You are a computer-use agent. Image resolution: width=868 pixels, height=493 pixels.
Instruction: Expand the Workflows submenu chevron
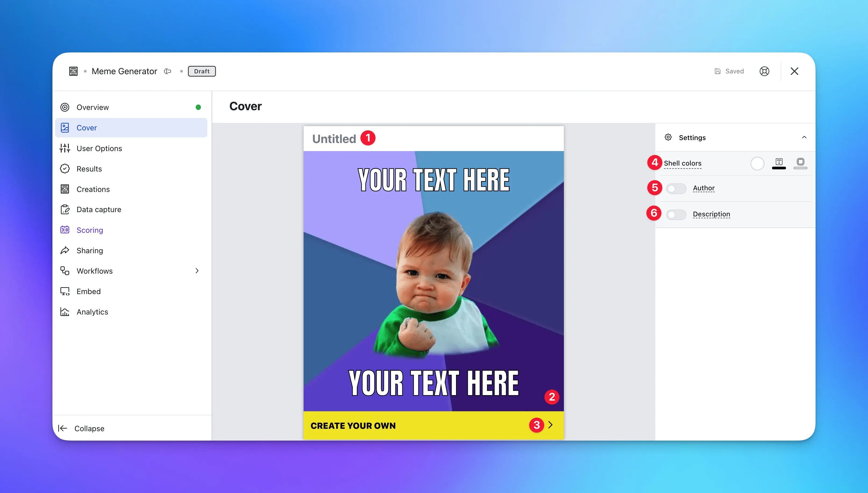(x=197, y=271)
